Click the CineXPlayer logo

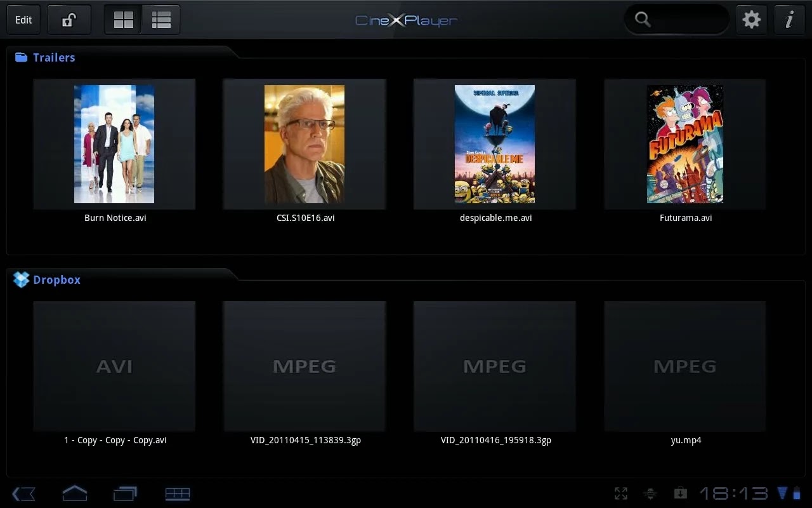coord(406,20)
